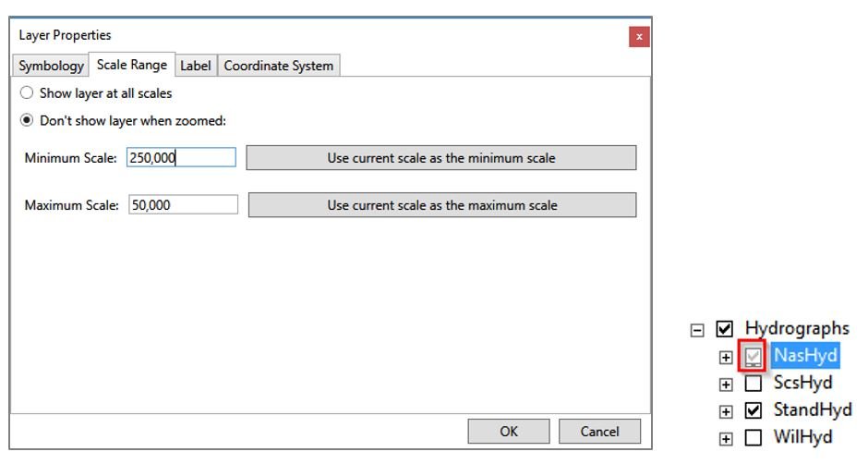The height and width of the screenshot is (464, 868).
Task: Expand the StandHyd layer node
Action: (727, 411)
